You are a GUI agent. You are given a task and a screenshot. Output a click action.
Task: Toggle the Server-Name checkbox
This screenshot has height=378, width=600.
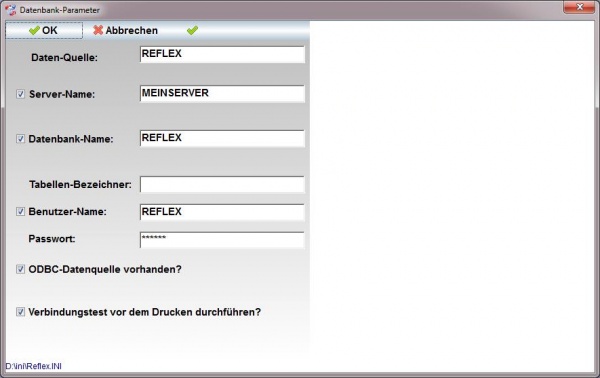[21, 94]
